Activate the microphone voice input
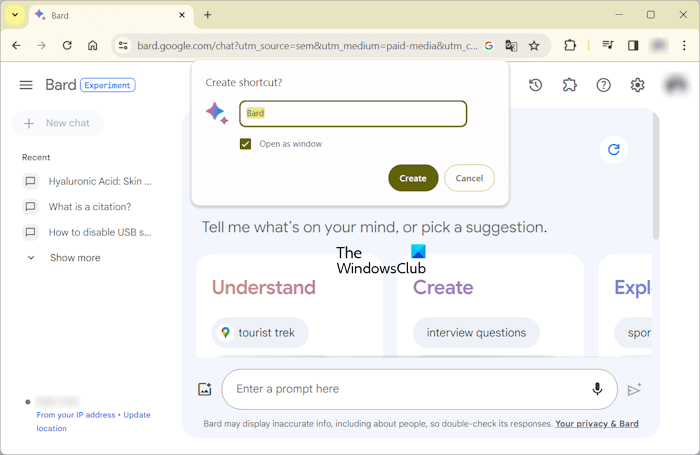 [597, 389]
